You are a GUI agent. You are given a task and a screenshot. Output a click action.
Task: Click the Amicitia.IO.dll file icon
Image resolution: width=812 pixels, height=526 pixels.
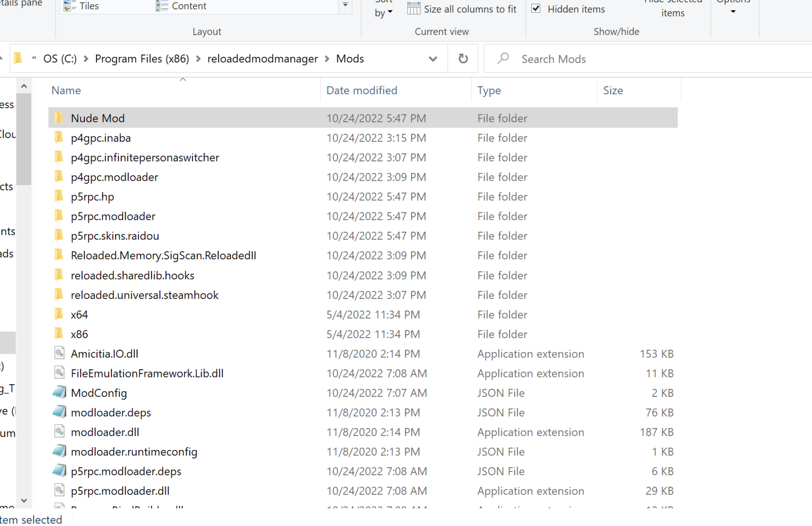(x=59, y=353)
